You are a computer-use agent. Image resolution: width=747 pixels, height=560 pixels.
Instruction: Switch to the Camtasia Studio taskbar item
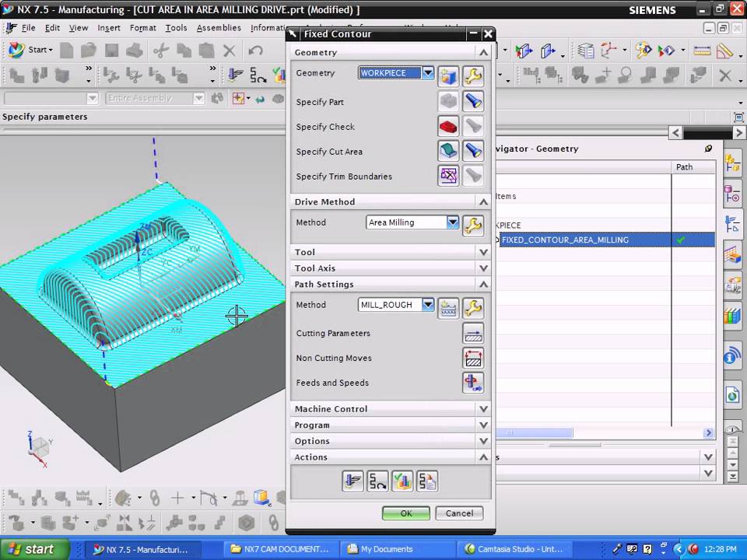[x=514, y=549]
